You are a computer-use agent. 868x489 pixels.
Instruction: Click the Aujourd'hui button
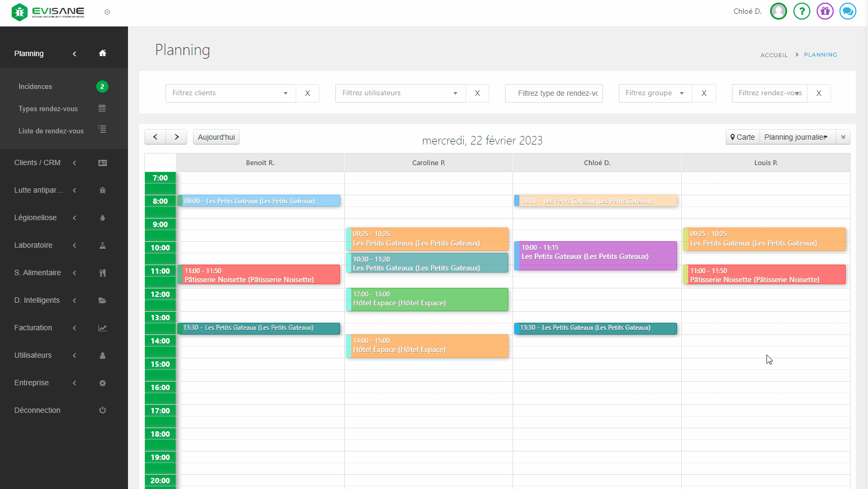tap(216, 137)
